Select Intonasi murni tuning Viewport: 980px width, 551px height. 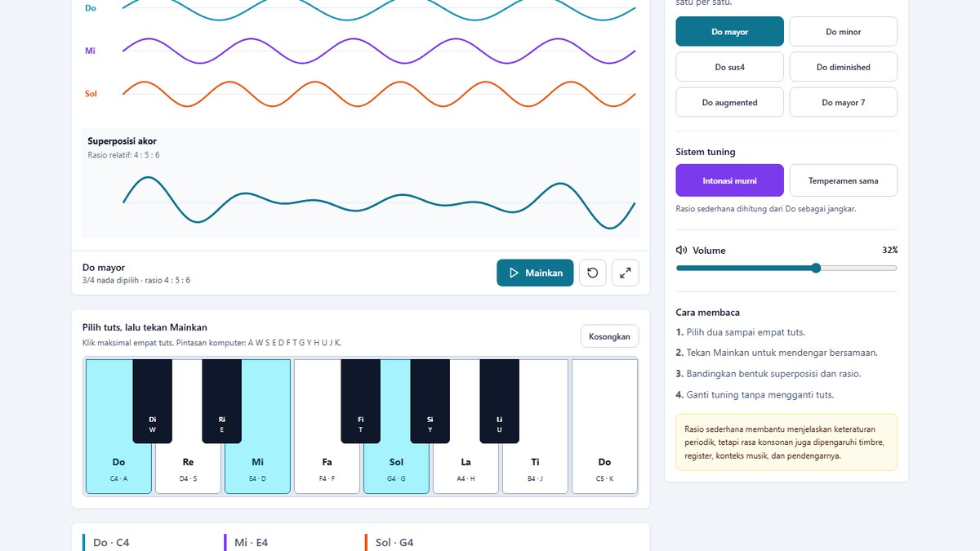(x=729, y=180)
